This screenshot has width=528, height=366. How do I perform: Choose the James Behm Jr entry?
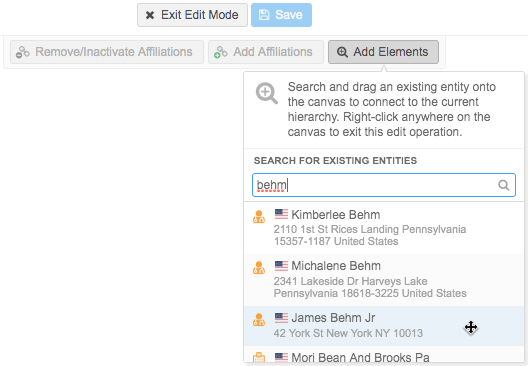384,326
